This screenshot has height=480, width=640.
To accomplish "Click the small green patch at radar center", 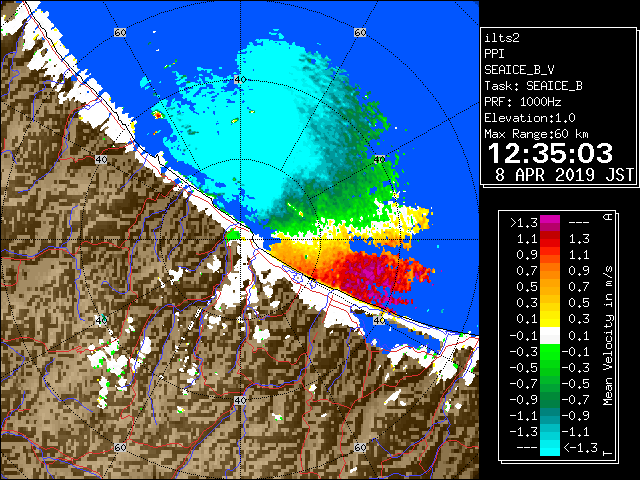I will (x=233, y=235).
